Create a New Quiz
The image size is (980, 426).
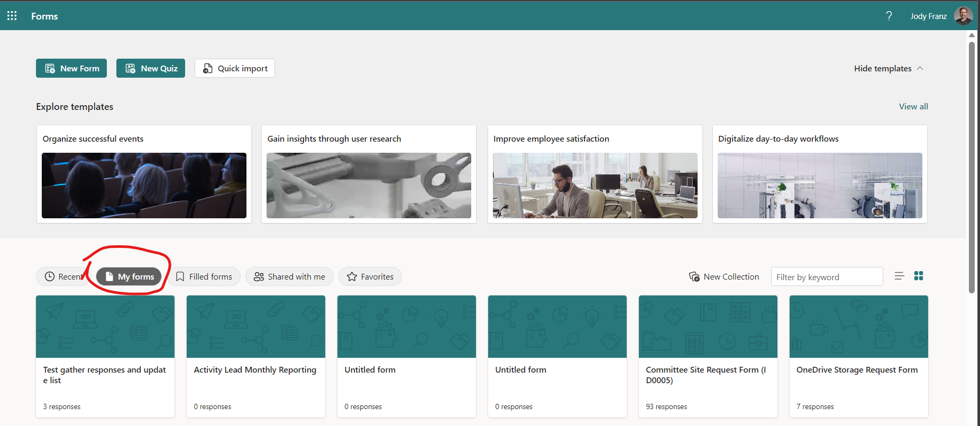[x=151, y=68]
